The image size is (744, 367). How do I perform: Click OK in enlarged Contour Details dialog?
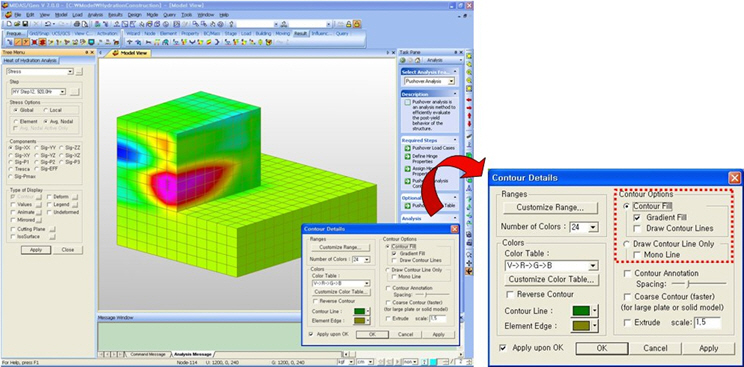602,348
